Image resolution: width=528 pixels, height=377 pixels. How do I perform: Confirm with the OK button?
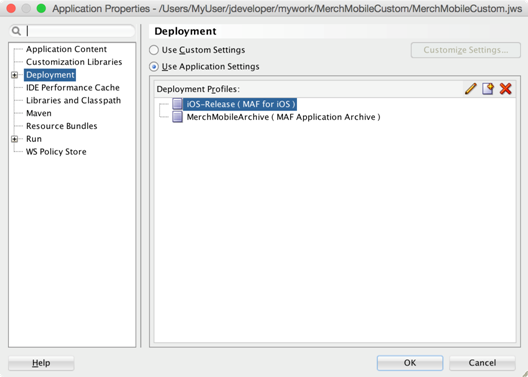(x=410, y=363)
